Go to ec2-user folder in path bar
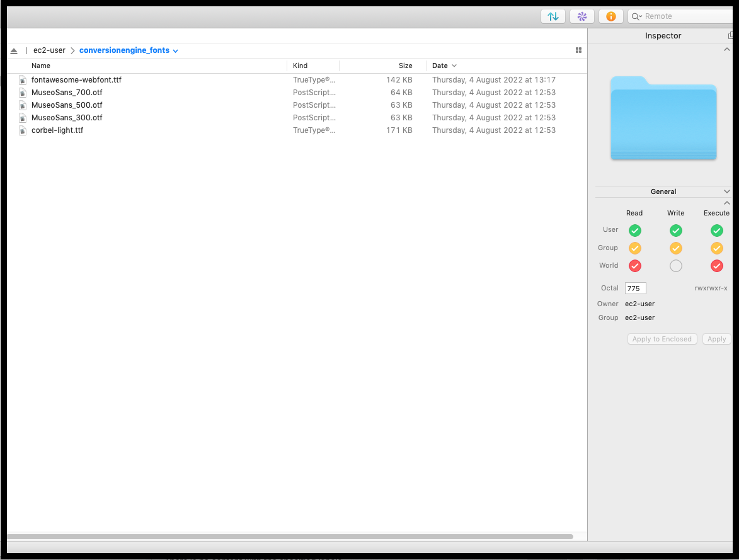 click(x=49, y=50)
